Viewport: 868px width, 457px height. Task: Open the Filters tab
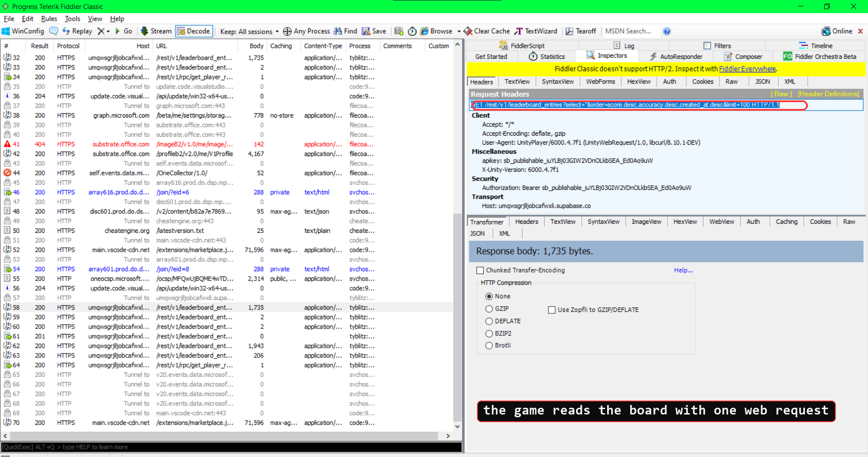click(717, 46)
